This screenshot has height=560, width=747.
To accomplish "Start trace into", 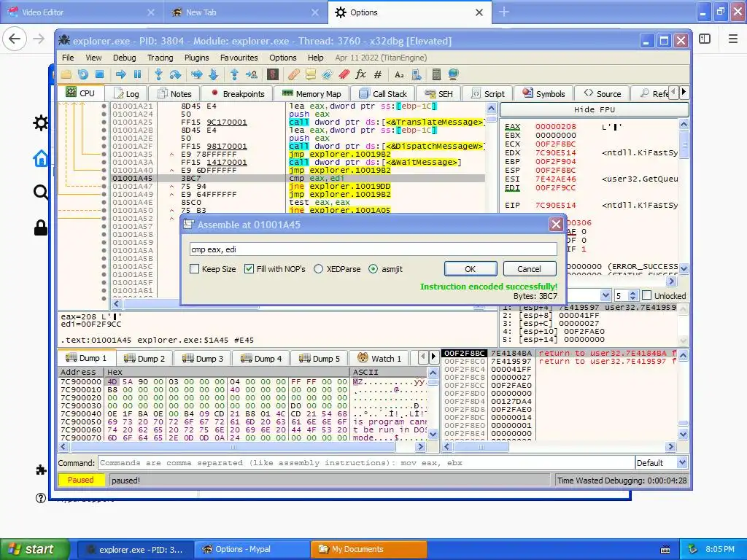I will tap(196, 74).
